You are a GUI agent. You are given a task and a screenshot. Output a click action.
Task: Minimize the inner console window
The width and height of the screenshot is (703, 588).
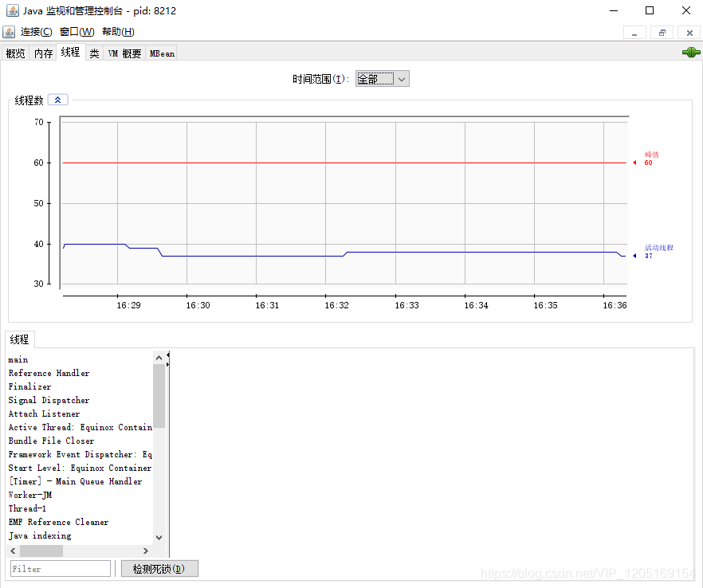(x=634, y=33)
